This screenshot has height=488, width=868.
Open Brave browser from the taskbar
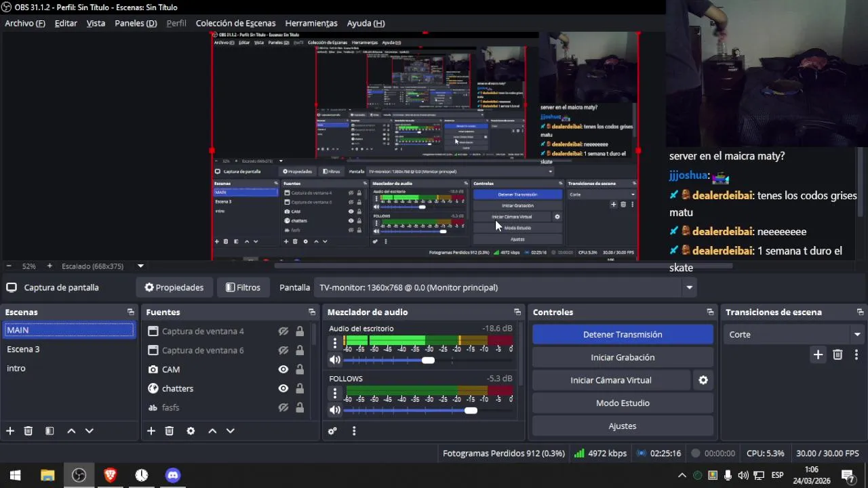click(110, 475)
